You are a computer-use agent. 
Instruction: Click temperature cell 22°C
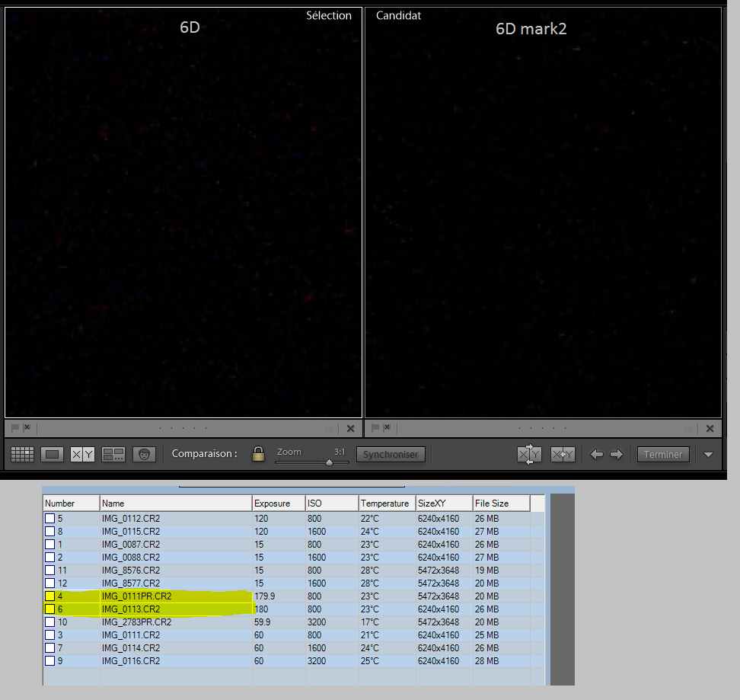[x=370, y=518]
